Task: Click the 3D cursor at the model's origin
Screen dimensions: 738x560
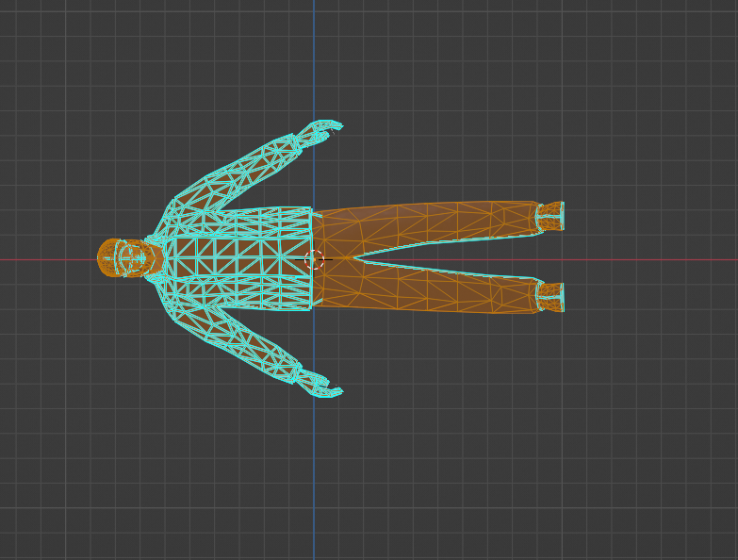Action: [315, 258]
